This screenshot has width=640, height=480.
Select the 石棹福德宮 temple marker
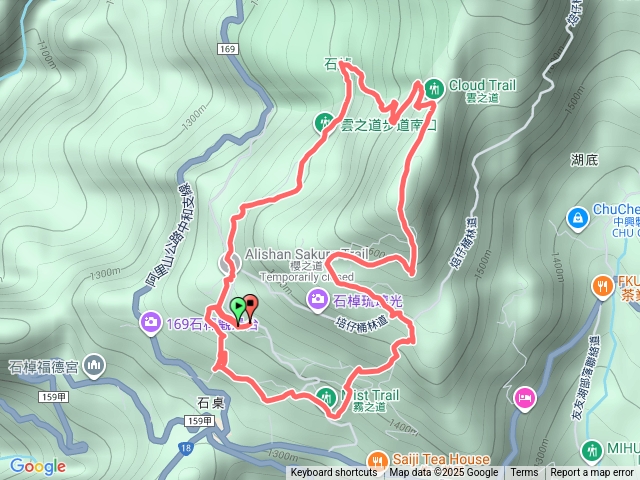click(x=94, y=366)
